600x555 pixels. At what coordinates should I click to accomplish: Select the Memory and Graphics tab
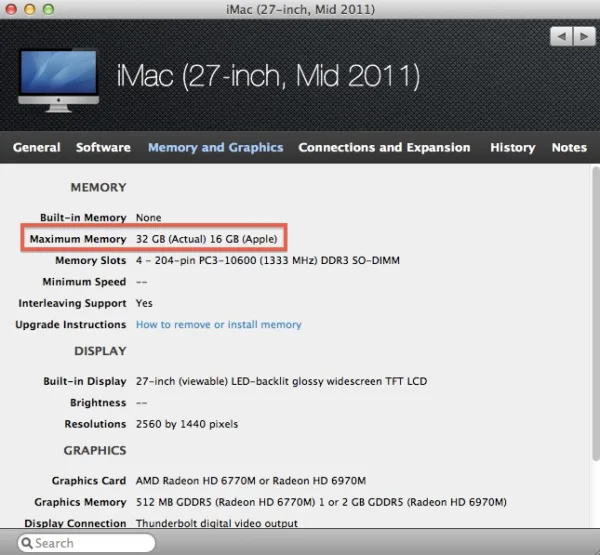point(215,148)
